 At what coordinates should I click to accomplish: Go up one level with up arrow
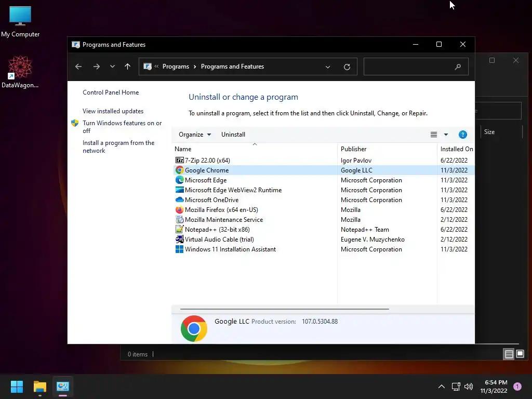coord(128,66)
